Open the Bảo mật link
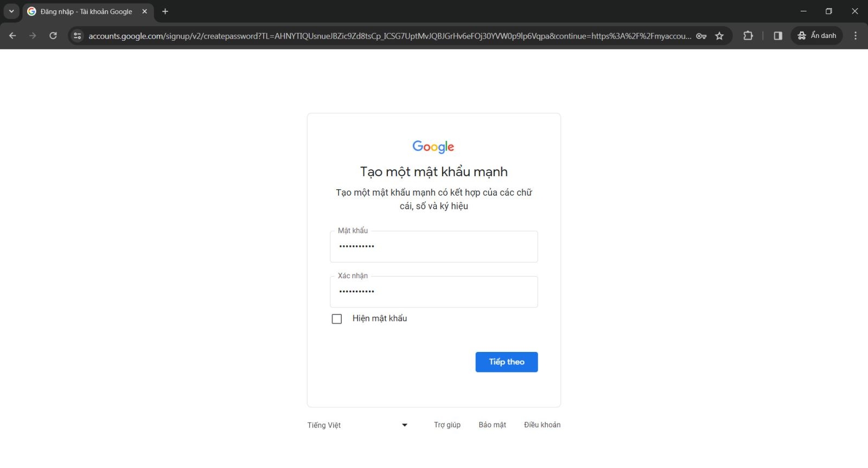868x468 pixels. [492, 425]
